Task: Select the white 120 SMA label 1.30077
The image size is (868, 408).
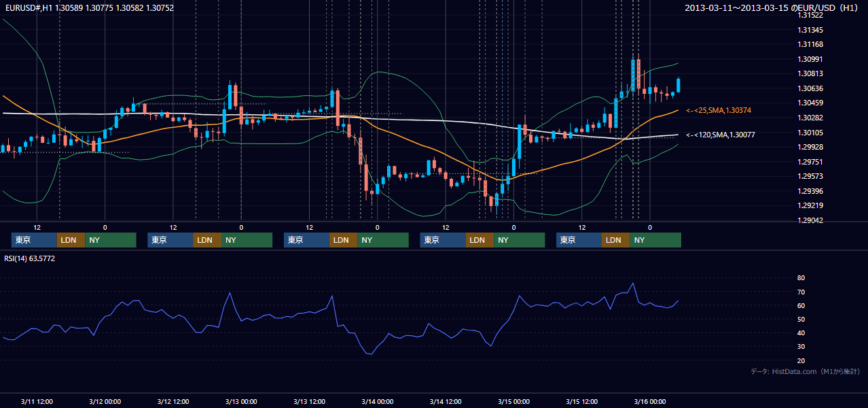Action: point(721,135)
